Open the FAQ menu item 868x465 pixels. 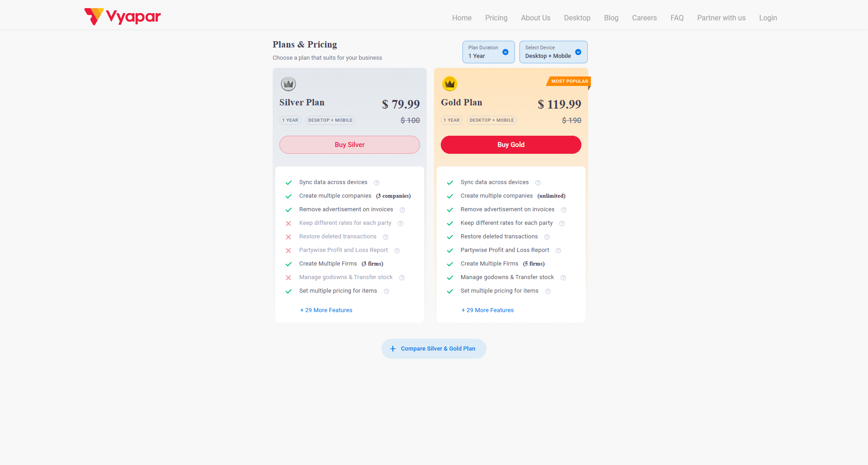point(677,18)
